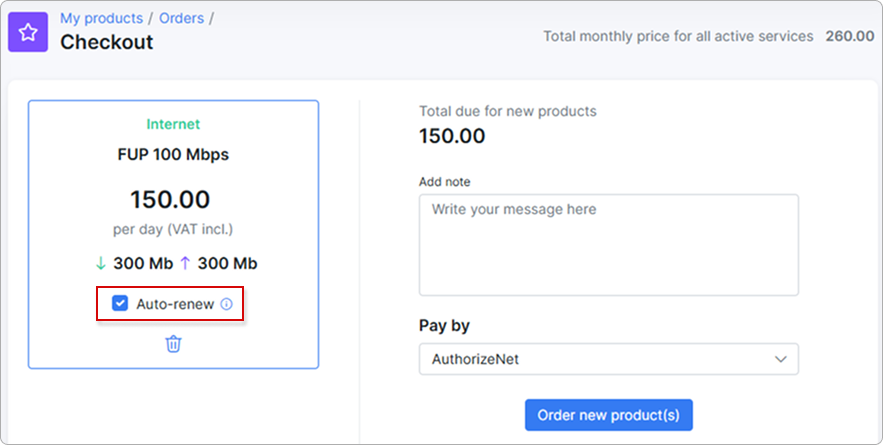Click the per day (VAT incl.) text

173,229
